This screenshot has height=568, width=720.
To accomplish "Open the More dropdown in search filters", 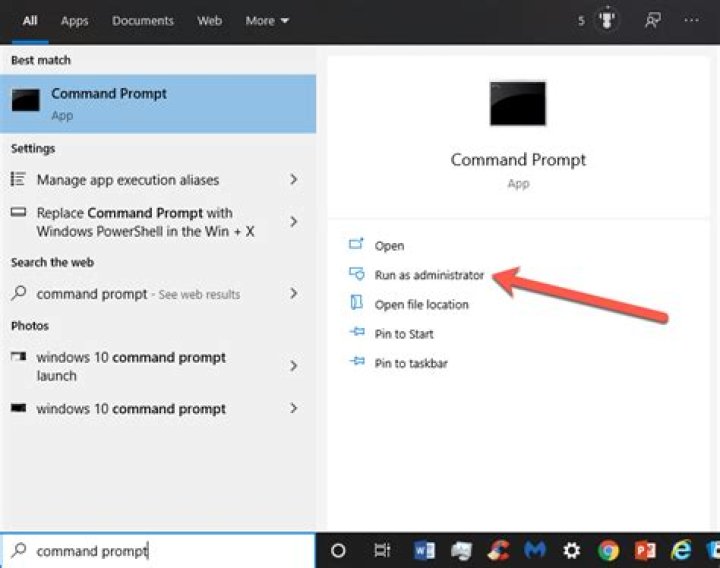I will (x=267, y=20).
